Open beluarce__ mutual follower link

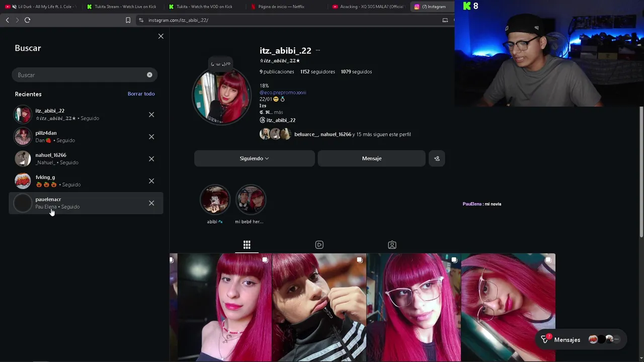click(x=306, y=134)
